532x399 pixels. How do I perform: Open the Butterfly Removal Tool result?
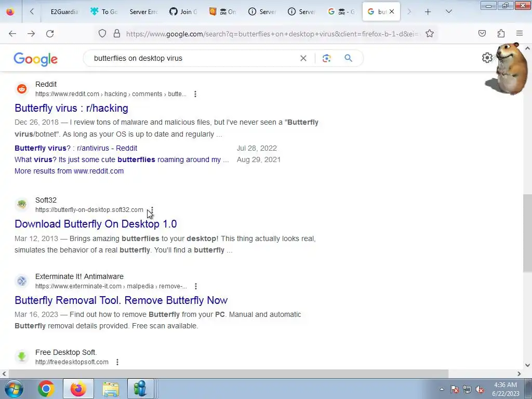pyautogui.click(x=121, y=300)
